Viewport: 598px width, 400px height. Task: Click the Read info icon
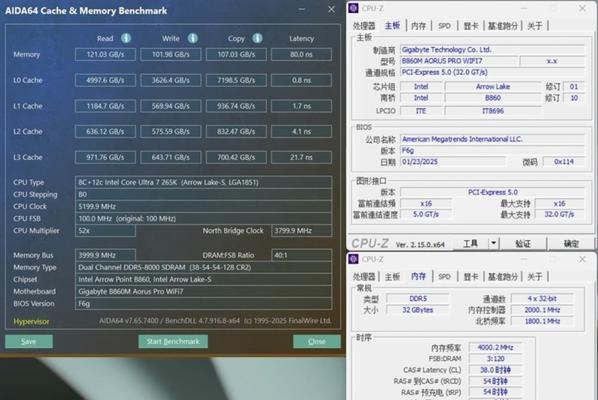pos(126,38)
